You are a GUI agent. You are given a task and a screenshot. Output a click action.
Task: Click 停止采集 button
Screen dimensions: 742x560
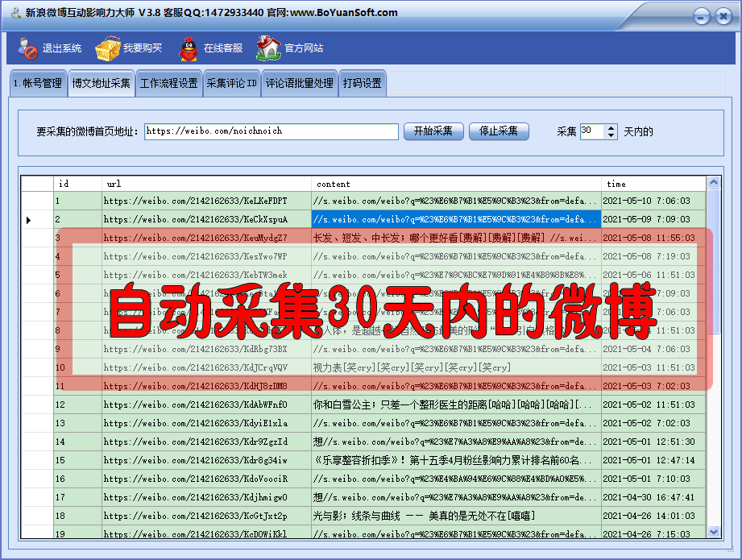click(x=499, y=131)
